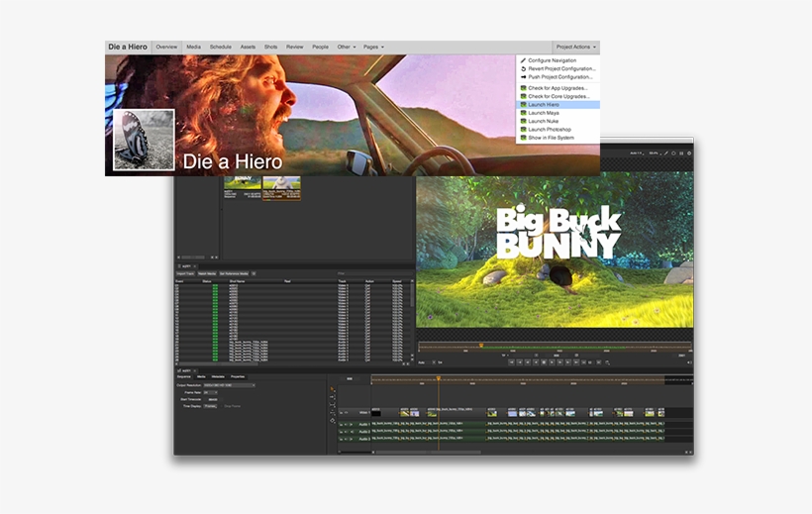This screenshot has width=812, height=514.
Task: Open the Project Actions dropdown
Action: coord(576,47)
